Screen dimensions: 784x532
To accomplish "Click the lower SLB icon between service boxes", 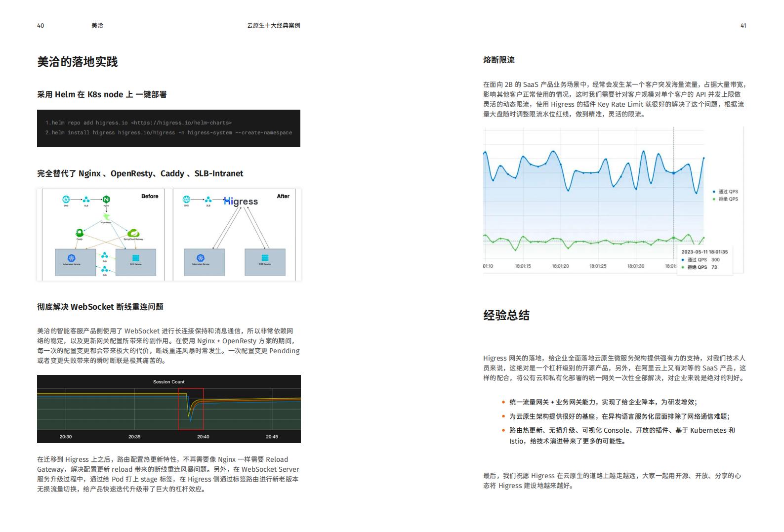I will pyautogui.click(x=105, y=269).
